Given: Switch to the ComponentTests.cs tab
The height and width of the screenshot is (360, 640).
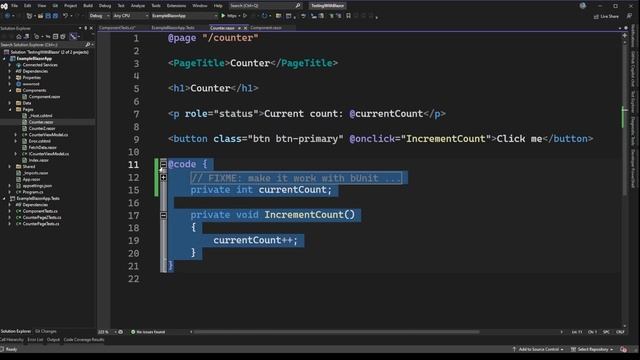Looking at the screenshot, I should 117,28.
